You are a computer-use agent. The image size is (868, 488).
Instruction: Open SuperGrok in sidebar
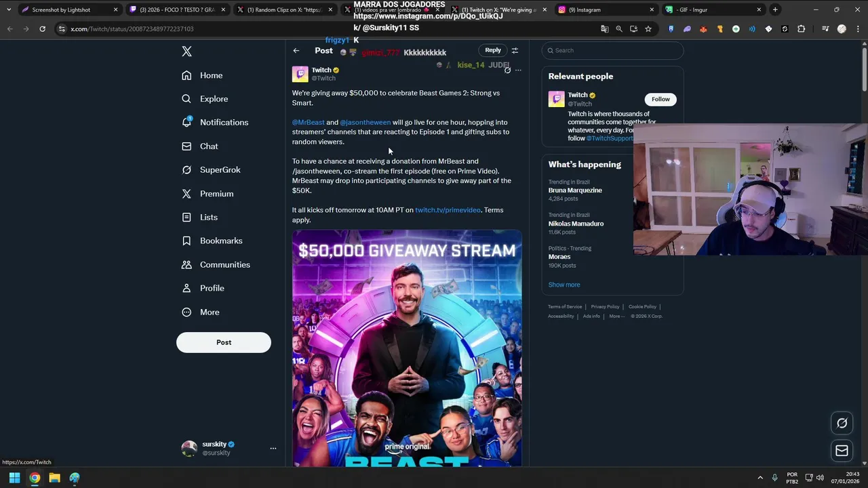pyautogui.click(x=211, y=170)
